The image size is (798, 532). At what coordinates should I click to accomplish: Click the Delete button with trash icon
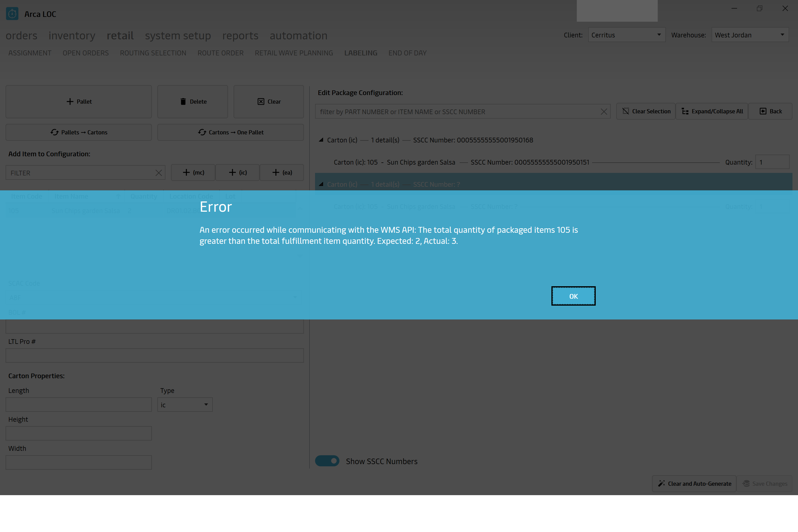(x=193, y=101)
